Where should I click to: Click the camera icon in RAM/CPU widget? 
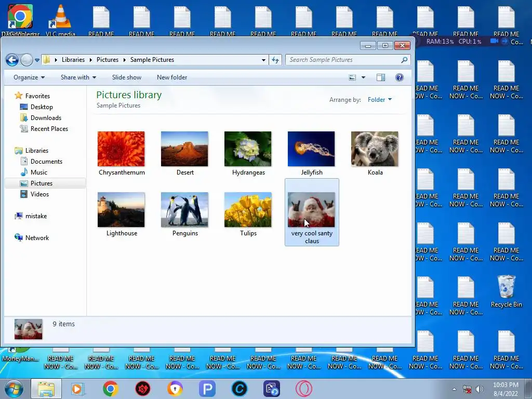click(x=495, y=42)
